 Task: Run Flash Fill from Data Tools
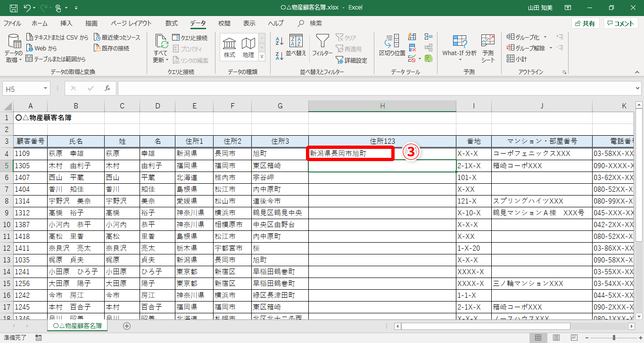(x=412, y=37)
